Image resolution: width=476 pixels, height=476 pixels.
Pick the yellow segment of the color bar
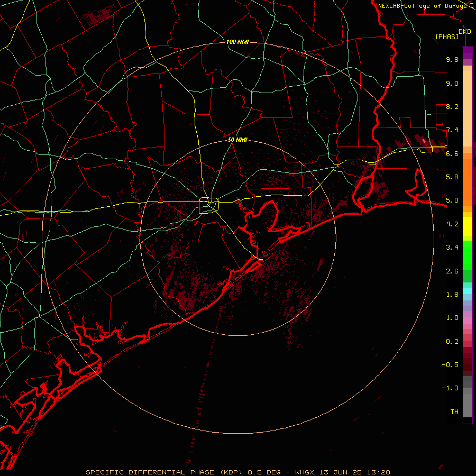pyautogui.click(x=467, y=226)
